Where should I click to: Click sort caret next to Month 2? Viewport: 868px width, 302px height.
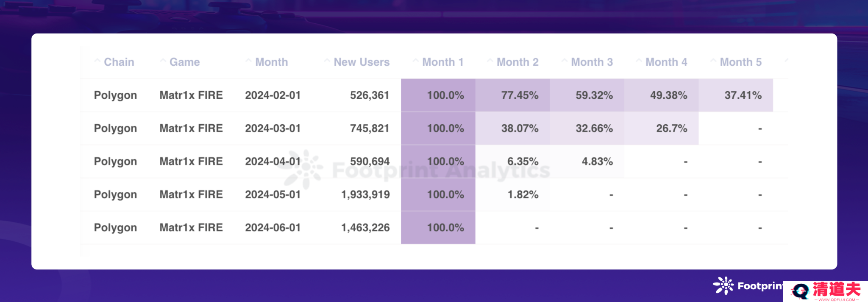(x=490, y=61)
